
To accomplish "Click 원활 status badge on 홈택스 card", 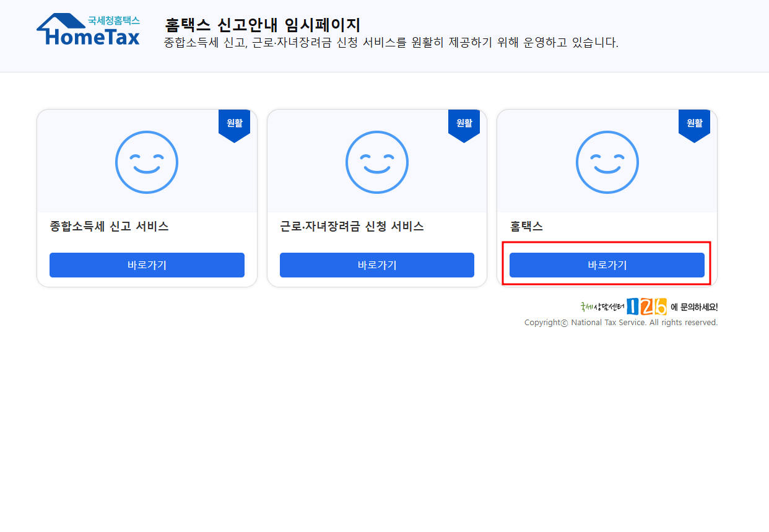I will (x=694, y=126).
